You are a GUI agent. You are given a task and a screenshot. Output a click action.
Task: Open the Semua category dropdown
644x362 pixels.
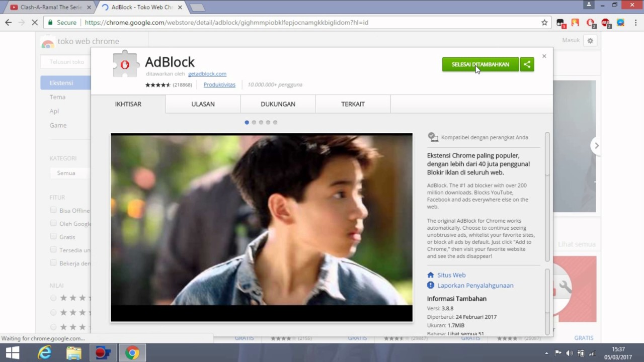point(70,173)
